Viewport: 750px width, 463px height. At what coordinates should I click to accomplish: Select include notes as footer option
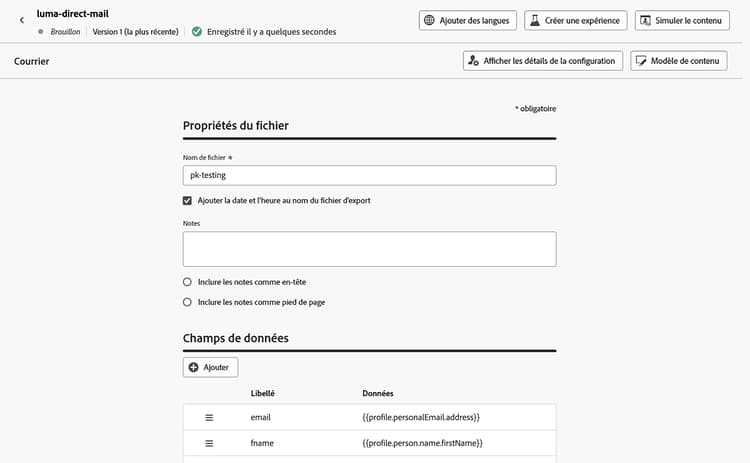click(x=187, y=301)
